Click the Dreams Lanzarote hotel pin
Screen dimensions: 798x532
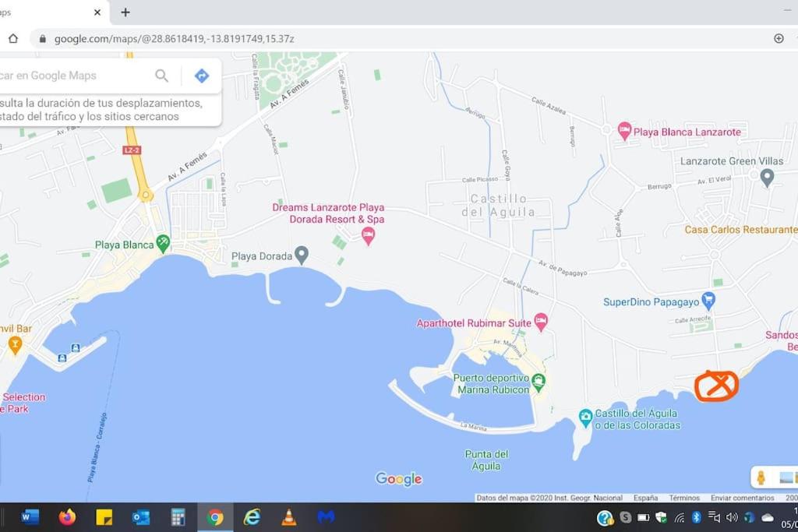click(368, 237)
